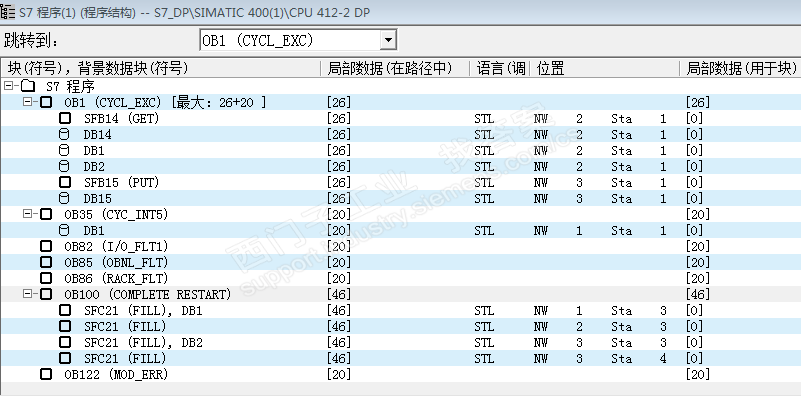Select the OB85 (OBNL_FLT) row
The image size is (801, 396).
tap(400, 262)
